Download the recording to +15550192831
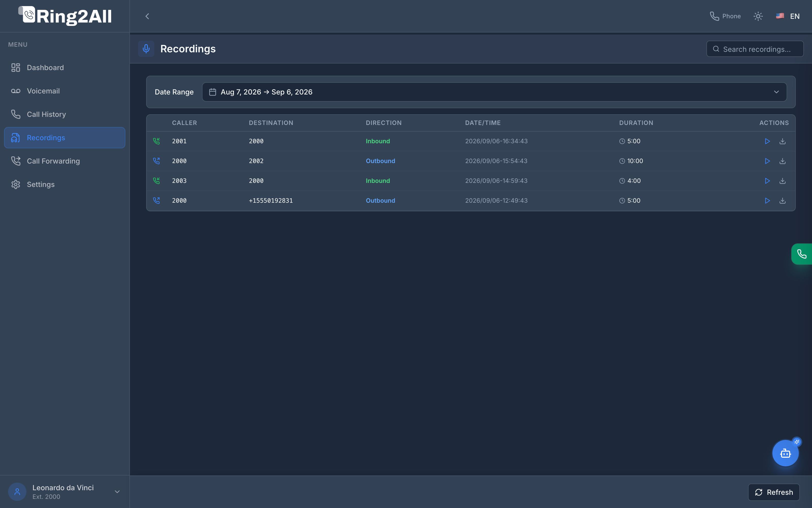Viewport: 812px width, 508px height. (783, 201)
